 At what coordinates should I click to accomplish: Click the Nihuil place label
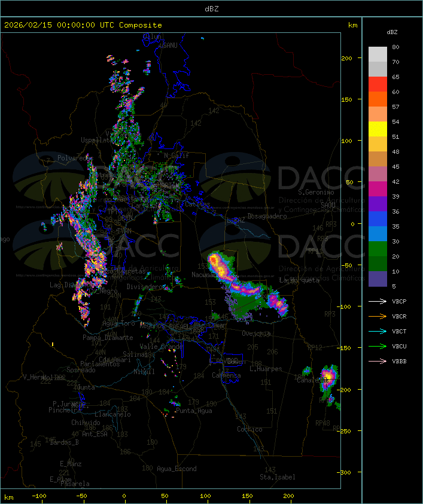(144, 372)
